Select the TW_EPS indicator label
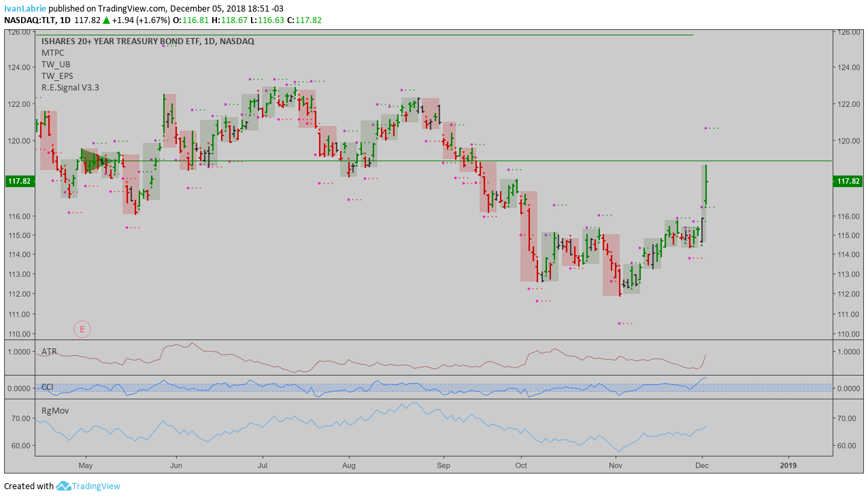The height and width of the screenshot is (498, 868). [57, 76]
